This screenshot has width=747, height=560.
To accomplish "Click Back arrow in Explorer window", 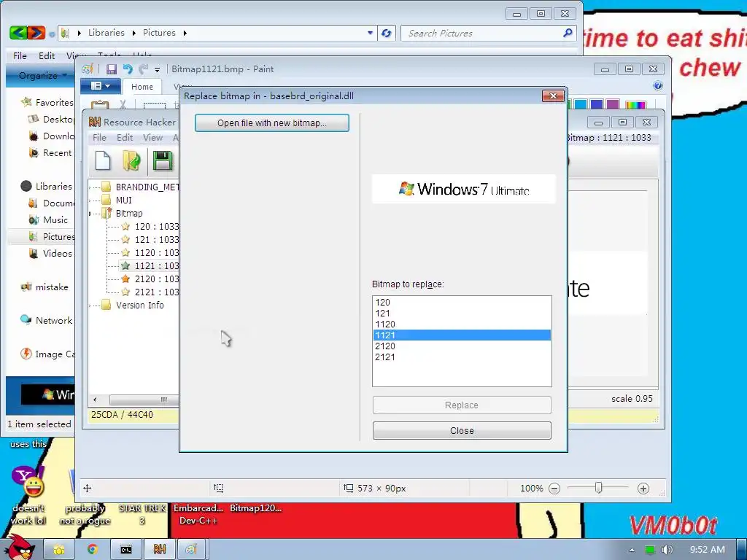I will coord(18,33).
